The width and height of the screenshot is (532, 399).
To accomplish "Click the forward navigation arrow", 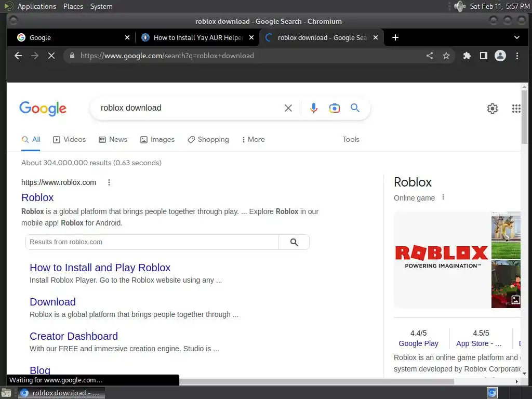I will [x=35, y=56].
